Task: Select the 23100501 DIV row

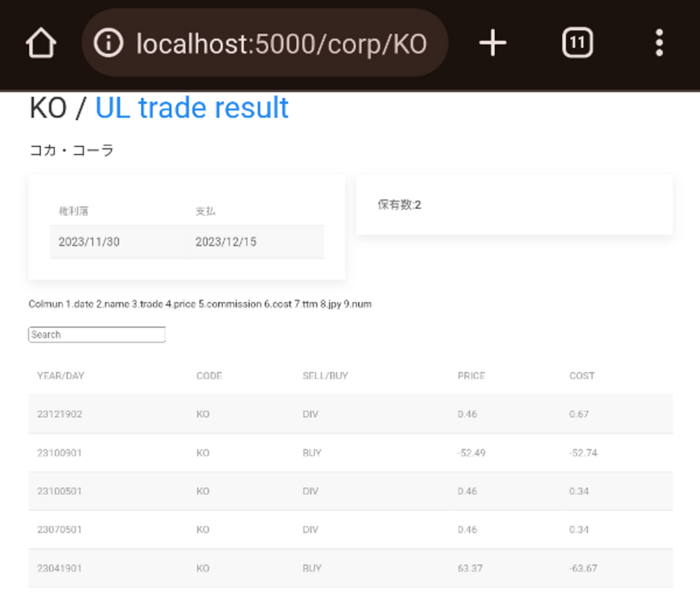Action: coord(350,491)
